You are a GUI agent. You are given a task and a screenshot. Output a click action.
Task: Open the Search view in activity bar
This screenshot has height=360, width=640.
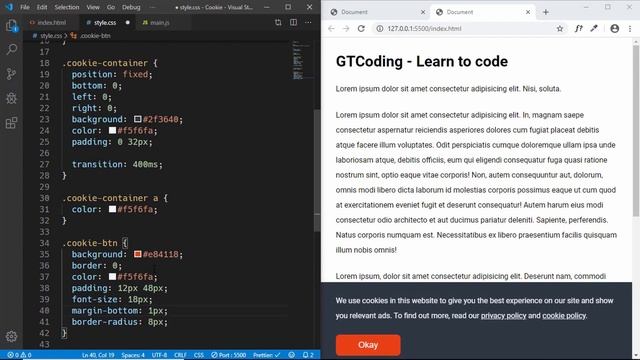pyautogui.click(x=11, y=50)
